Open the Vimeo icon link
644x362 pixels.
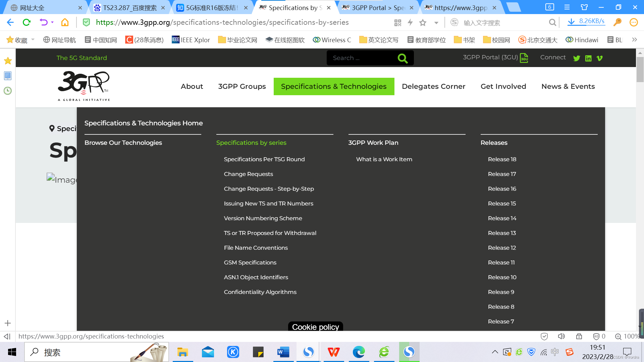[600, 58]
